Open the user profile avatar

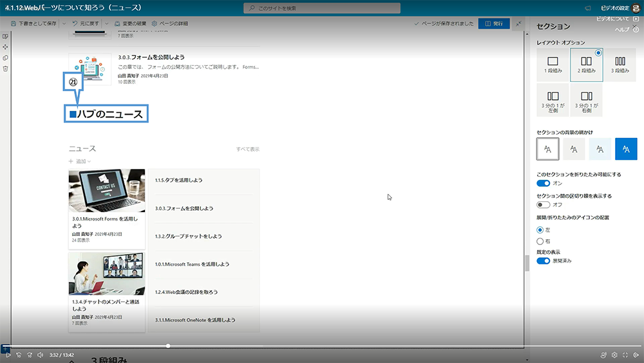636,8
